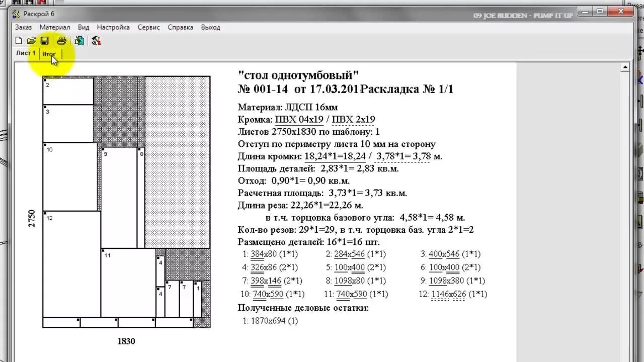644x362 pixels.
Task: Open the Справка menu
Action: [181, 27]
